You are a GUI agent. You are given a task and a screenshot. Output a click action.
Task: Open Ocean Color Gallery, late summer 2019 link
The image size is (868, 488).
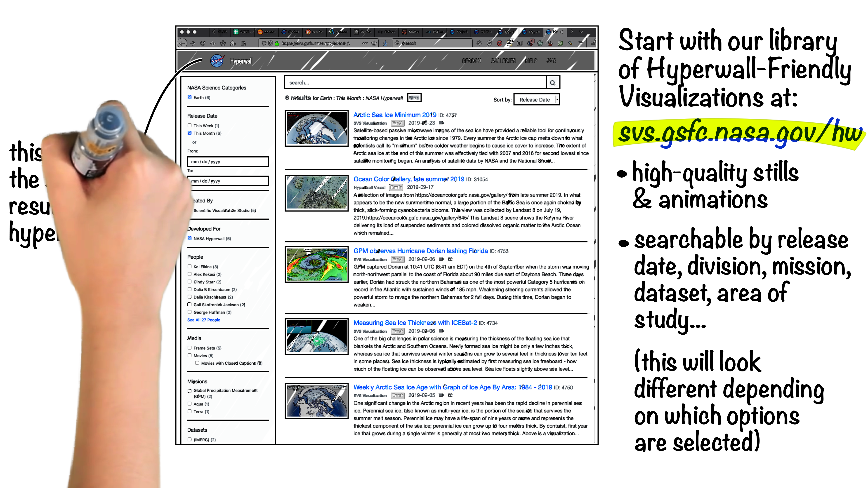[409, 179]
